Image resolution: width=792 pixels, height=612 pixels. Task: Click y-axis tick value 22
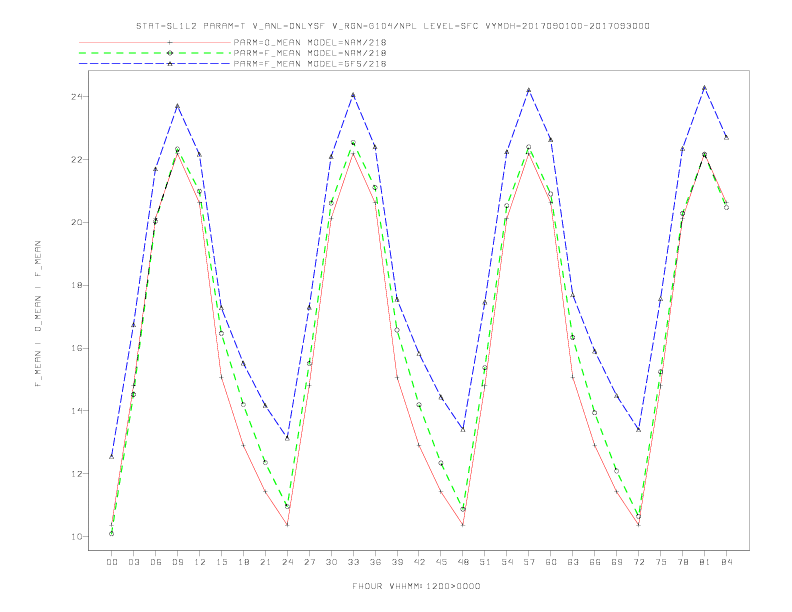pos(76,160)
